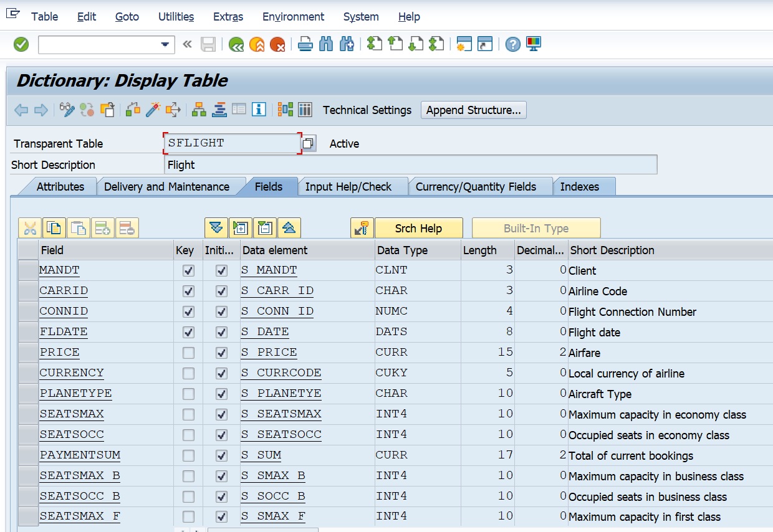Click the Previous Page icon
Viewport: 773px width, 532px height.
(395, 44)
